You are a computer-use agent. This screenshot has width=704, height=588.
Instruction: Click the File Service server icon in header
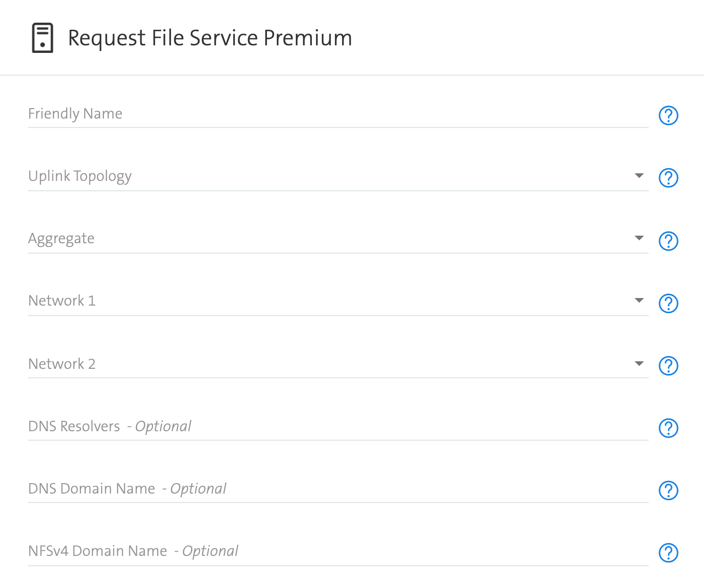[x=43, y=38]
